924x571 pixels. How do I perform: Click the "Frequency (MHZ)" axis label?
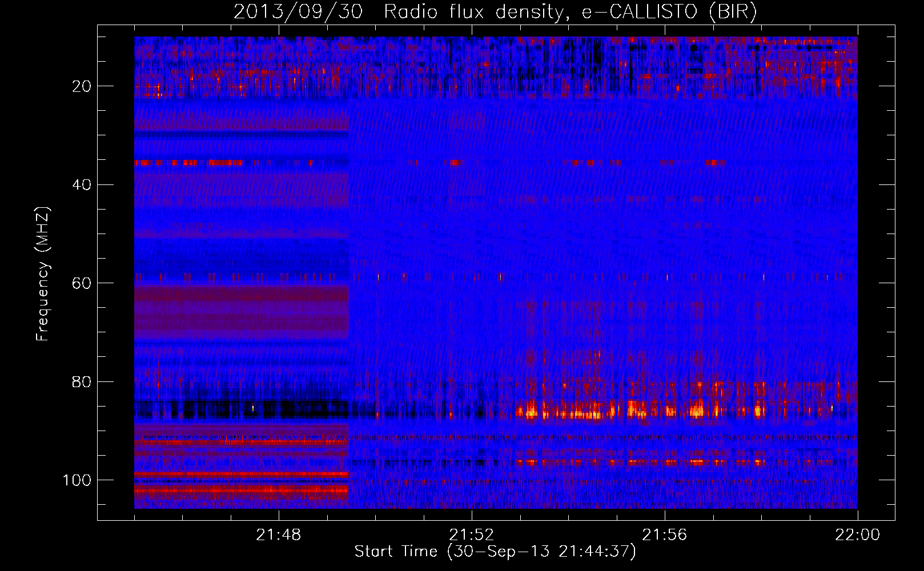43,274
